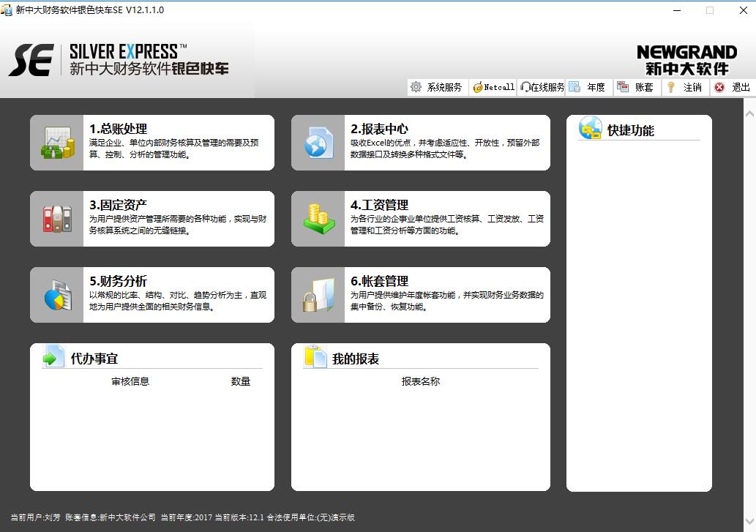Screen dimensions: 756x532
Task: Open 在线服务 from the toolbar
Action: tap(542, 87)
